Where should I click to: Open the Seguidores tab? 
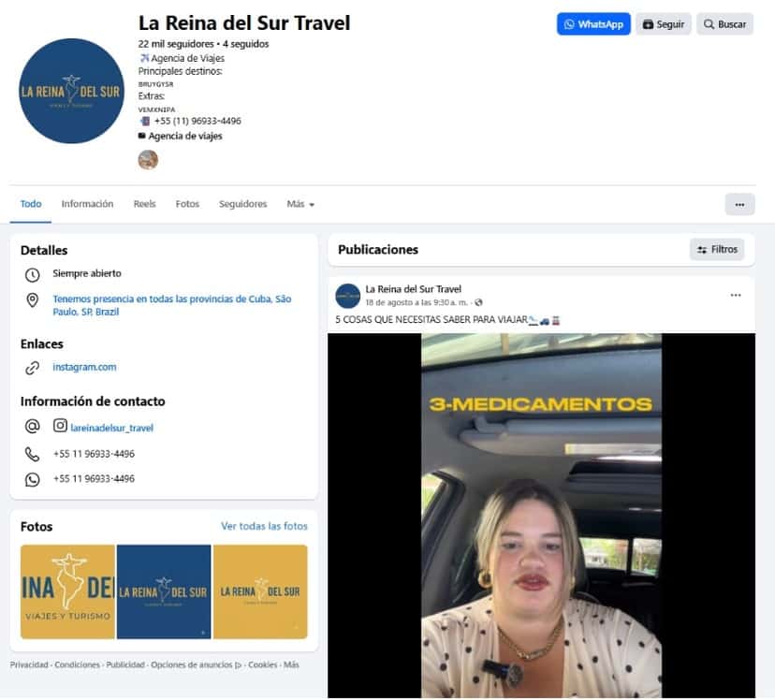[x=242, y=204]
